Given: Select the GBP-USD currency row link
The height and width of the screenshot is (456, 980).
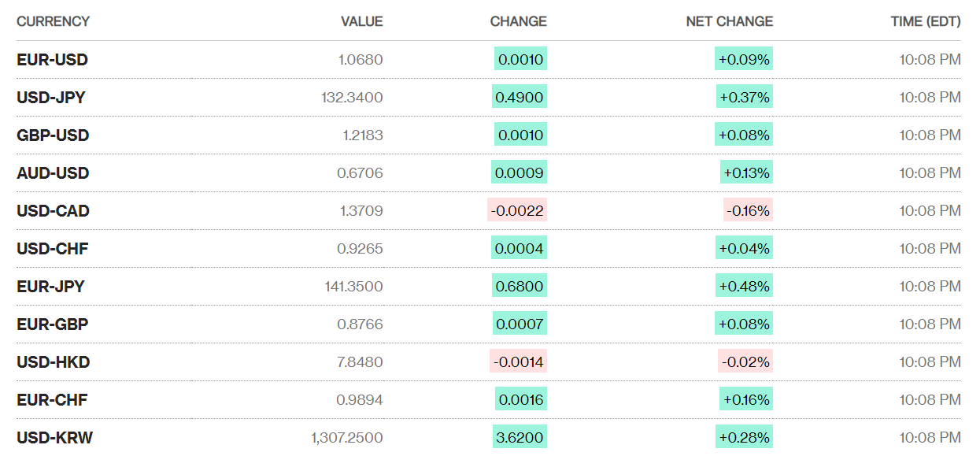Looking at the screenshot, I should pyautogui.click(x=53, y=135).
